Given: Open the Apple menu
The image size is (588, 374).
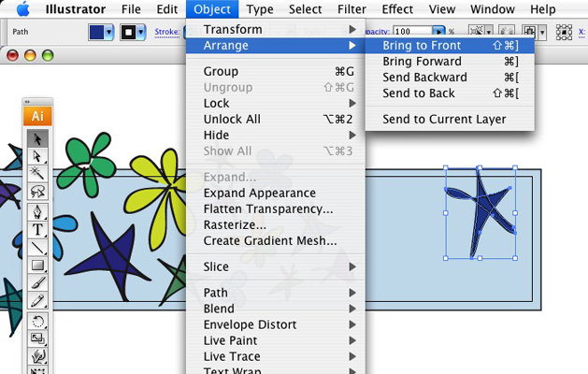Looking at the screenshot, I should tap(23, 9).
